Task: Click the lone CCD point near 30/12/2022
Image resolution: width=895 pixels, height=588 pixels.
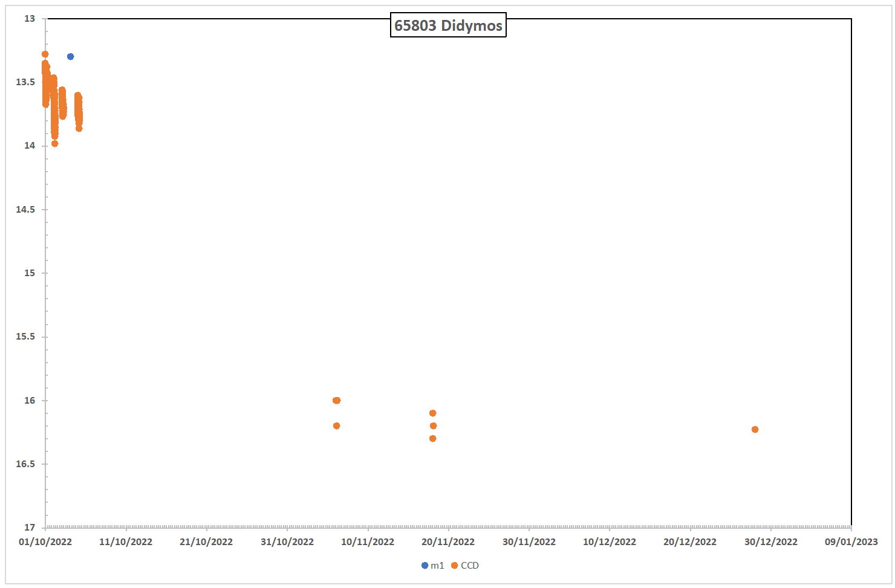Action: click(755, 430)
